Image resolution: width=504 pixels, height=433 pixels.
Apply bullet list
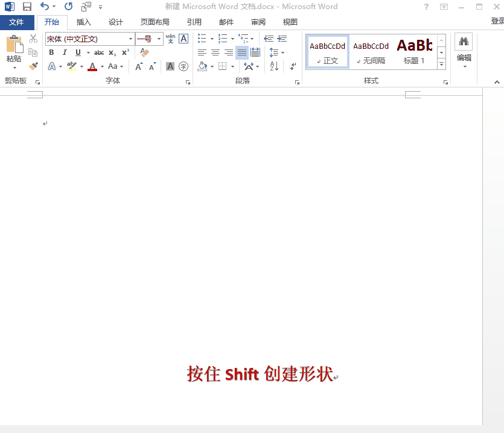click(x=202, y=39)
